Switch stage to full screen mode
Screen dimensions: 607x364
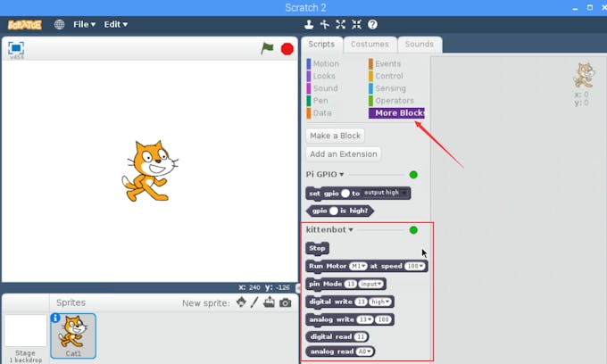tap(16, 48)
